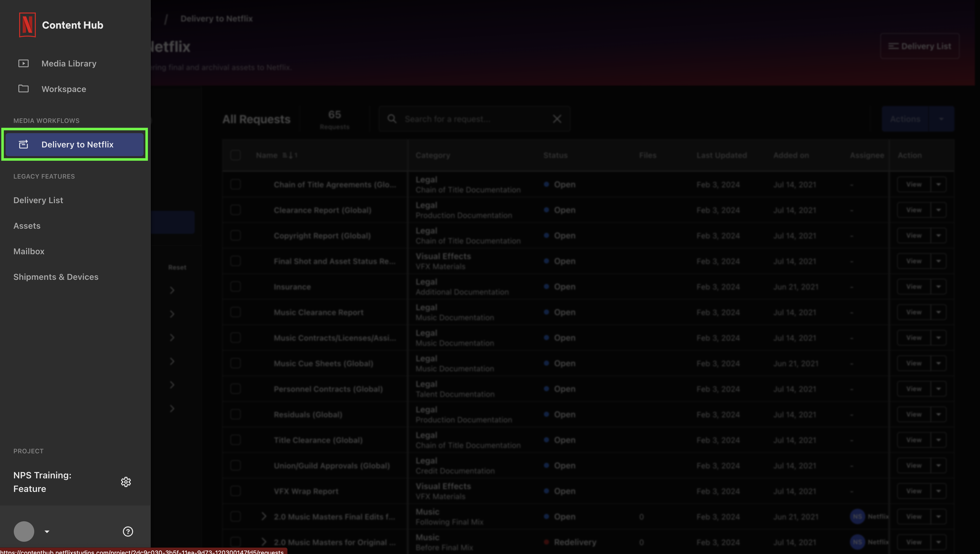Open the user account dropdown arrow
The height and width of the screenshot is (554, 980).
(47, 532)
